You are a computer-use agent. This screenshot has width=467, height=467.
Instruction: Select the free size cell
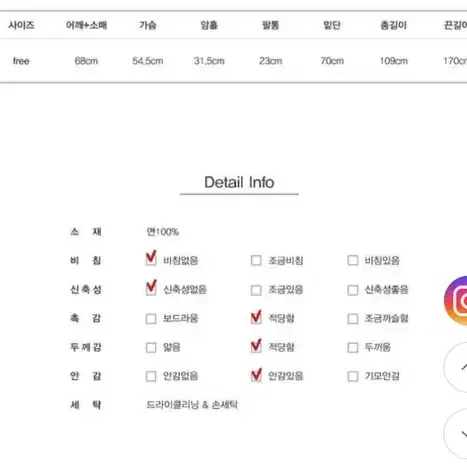point(21,61)
